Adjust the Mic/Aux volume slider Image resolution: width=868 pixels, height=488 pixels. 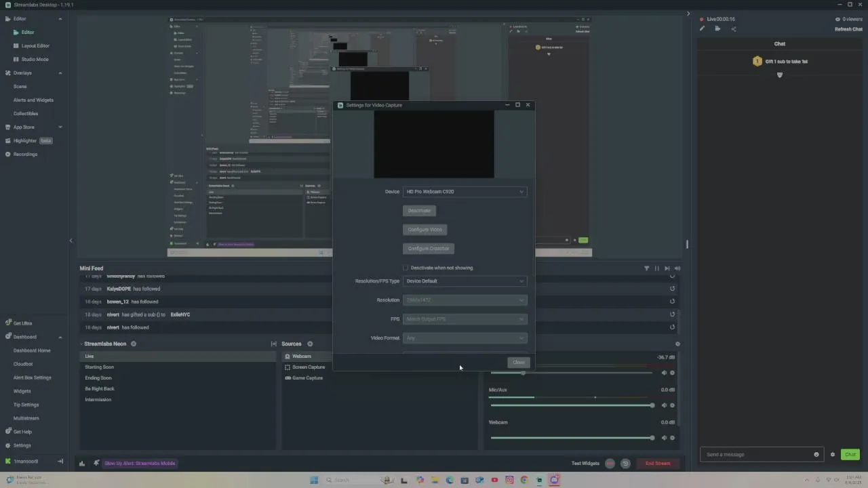(572, 405)
